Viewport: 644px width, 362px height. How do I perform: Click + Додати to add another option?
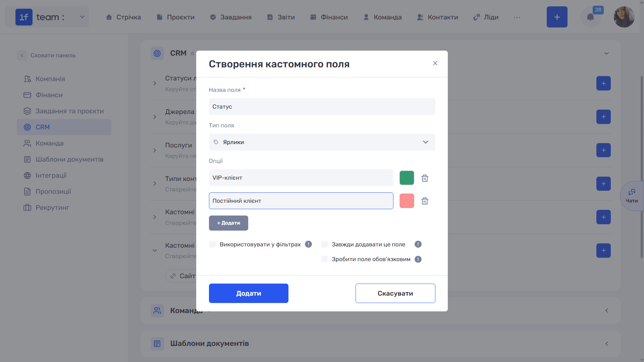228,223
